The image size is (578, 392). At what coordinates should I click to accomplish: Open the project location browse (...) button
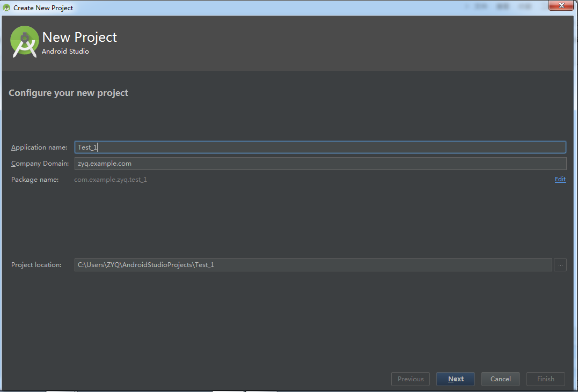(560, 265)
